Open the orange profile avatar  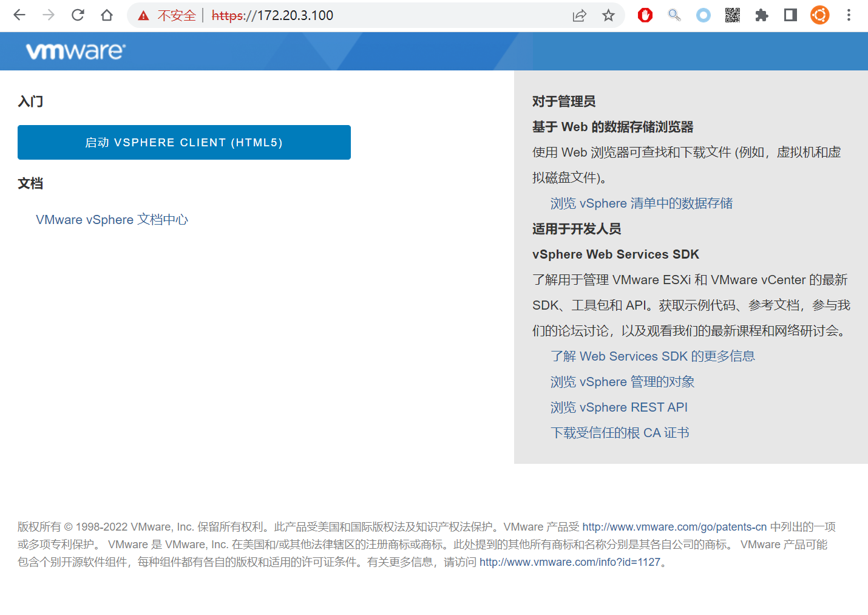pos(819,15)
